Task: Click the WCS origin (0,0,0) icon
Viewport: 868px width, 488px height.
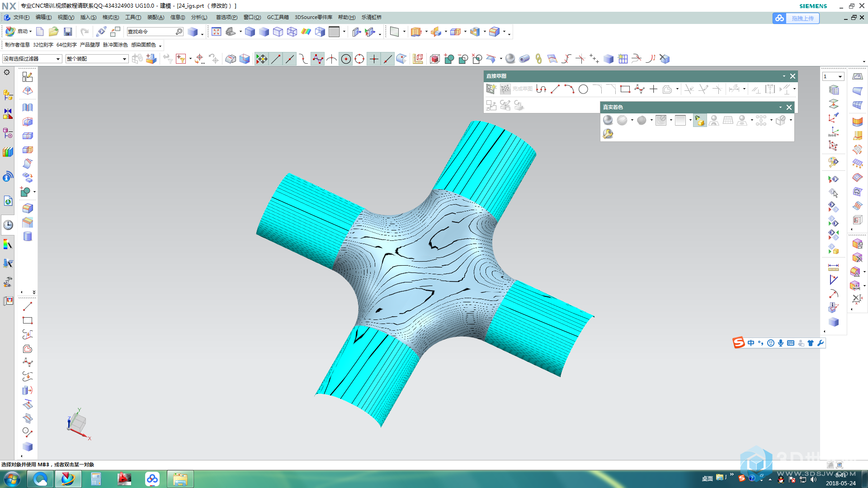Action: point(833,131)
